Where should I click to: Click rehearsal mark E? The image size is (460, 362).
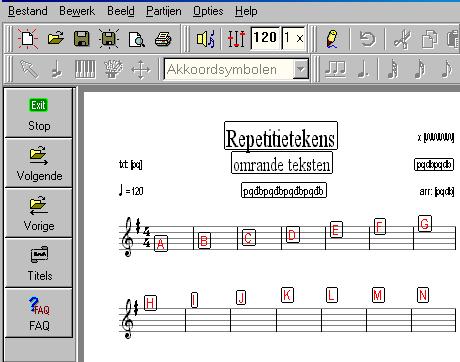[x=336, y=230]
